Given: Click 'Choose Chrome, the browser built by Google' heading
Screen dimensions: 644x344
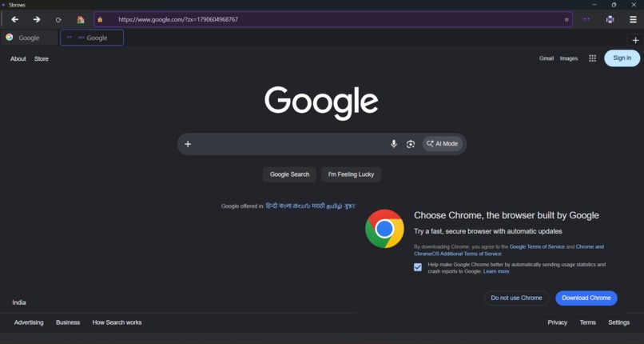Looking at the screenshot, I should 507,215.
